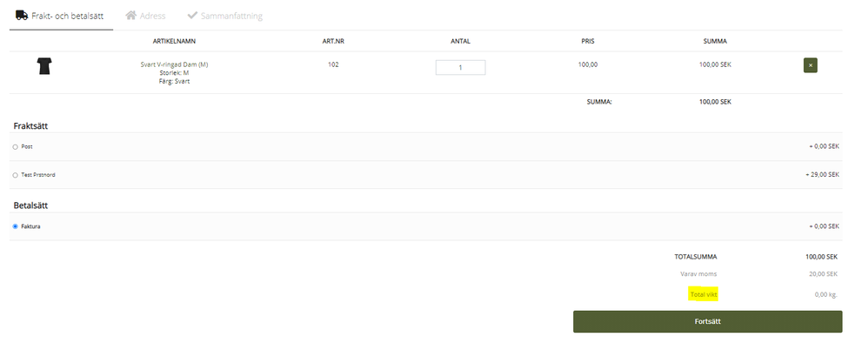Click the truck icon on shipping tab
The width and height of the screenshot is (868, 350).
22,15
